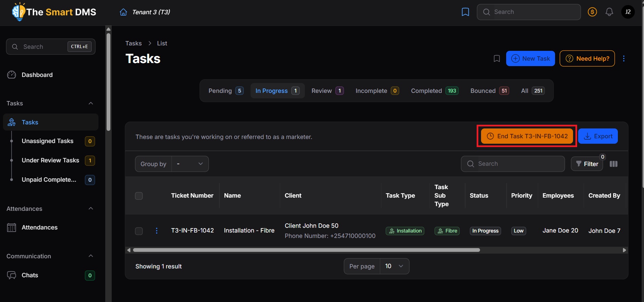Open the Group by dropdown
Image resolution: width=644 pixels, height=302 pixels.
pos(190,164)
